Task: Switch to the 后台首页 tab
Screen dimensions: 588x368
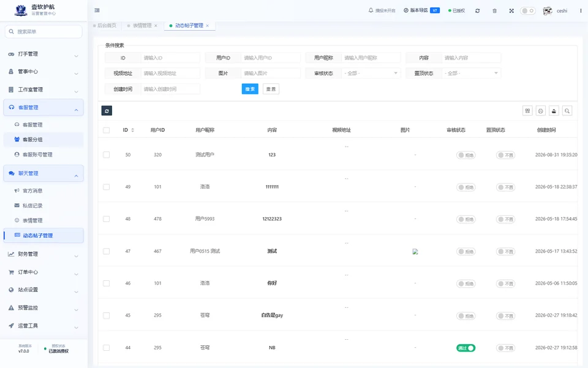Action: pos(105,26)
